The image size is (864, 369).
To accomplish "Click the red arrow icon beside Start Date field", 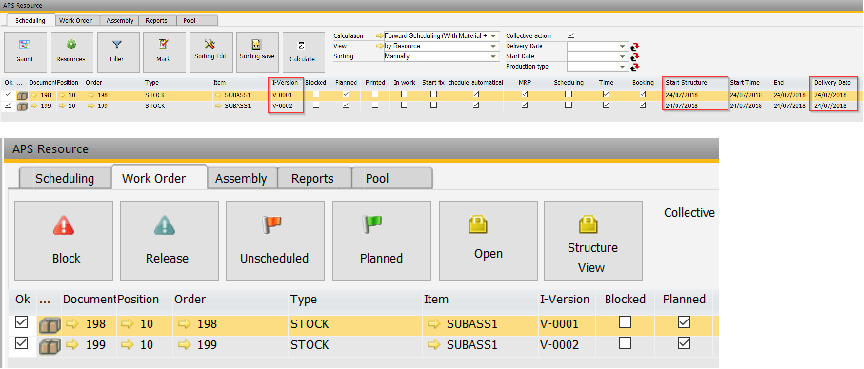I will (635, 57).
